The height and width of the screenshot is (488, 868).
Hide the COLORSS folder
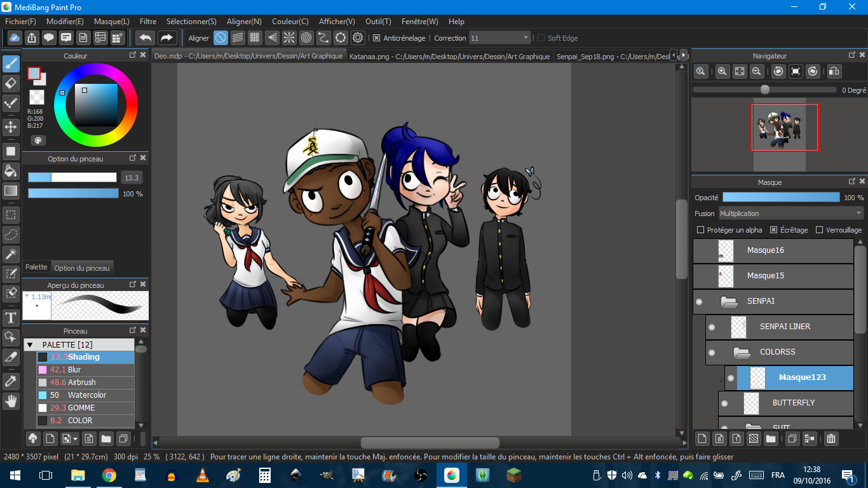pyautogui.click(x=712, y=352)
